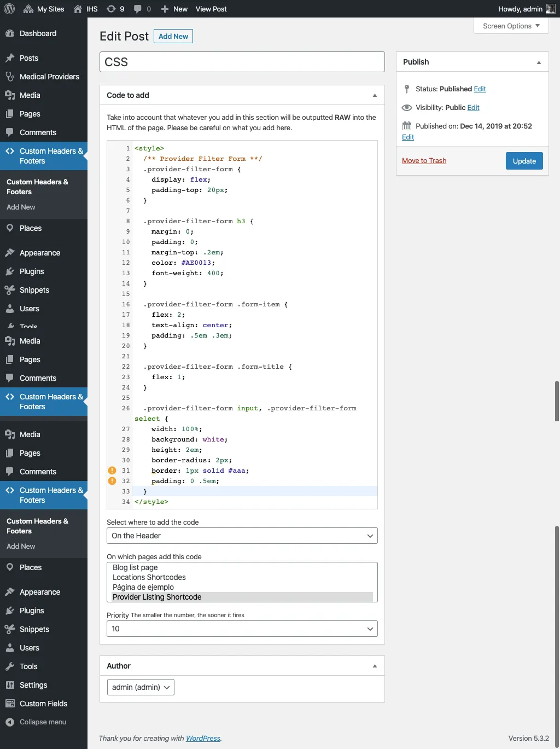Viewport: 560px width, 749px height.
Task: Edit the published date link
Action: tap(408, 137)
